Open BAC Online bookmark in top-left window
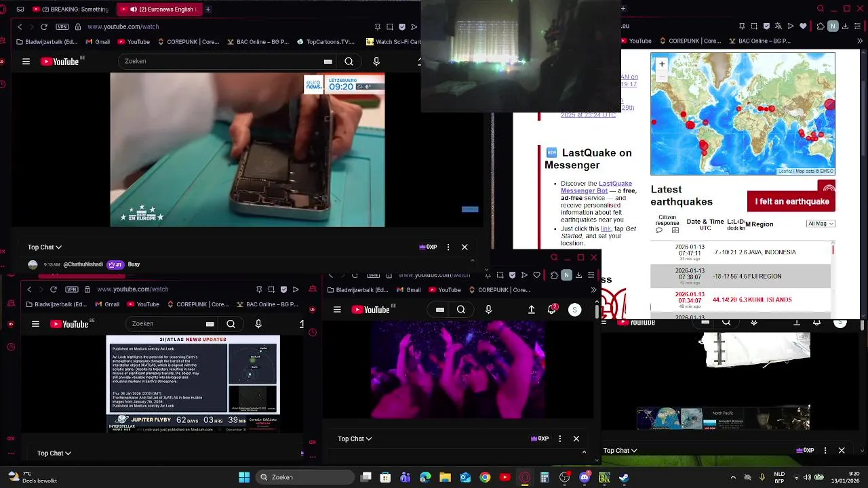Viewport: 868px width, 488px height. (258, 41)
